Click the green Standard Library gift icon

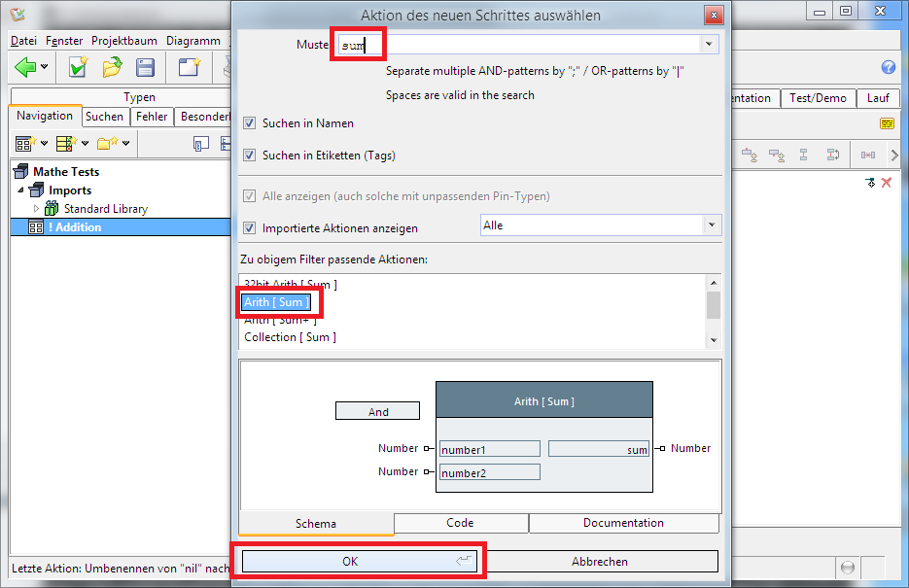(x=52, y=209)
